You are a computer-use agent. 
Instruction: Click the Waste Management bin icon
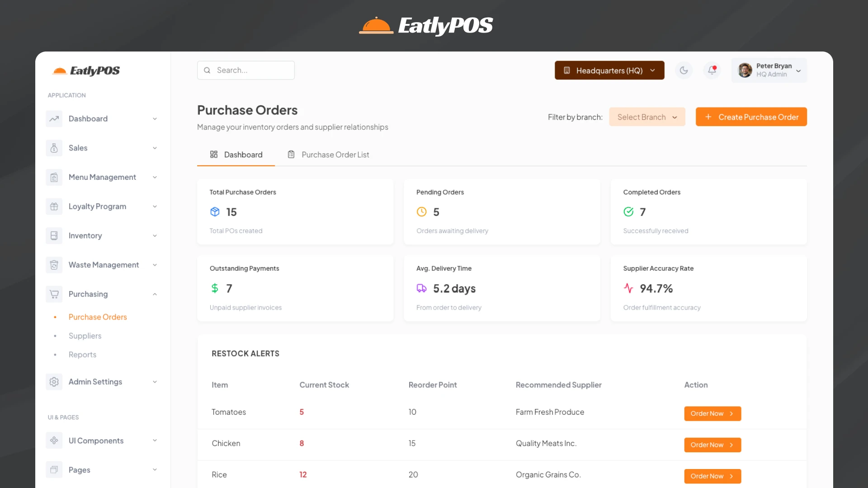tap(54, 265)
